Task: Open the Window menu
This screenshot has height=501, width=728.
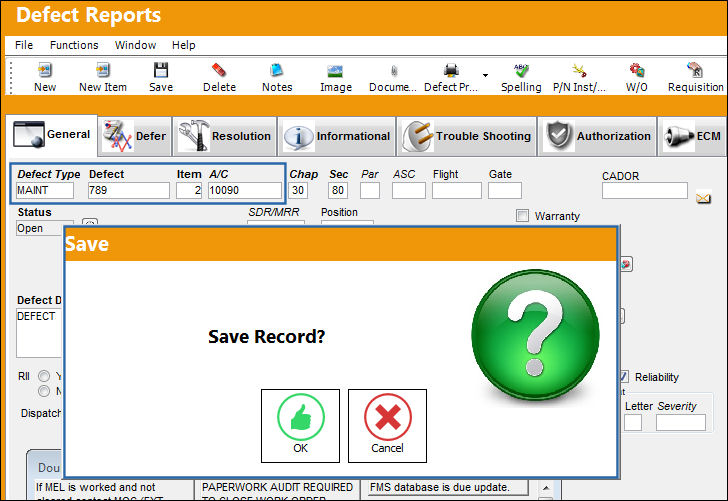Action: tap(135, 45)
